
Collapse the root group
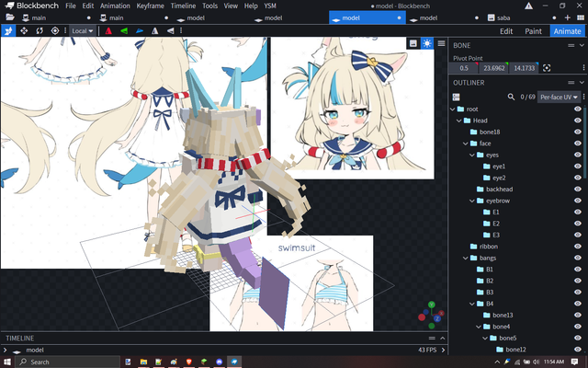[x=452, y=109]
